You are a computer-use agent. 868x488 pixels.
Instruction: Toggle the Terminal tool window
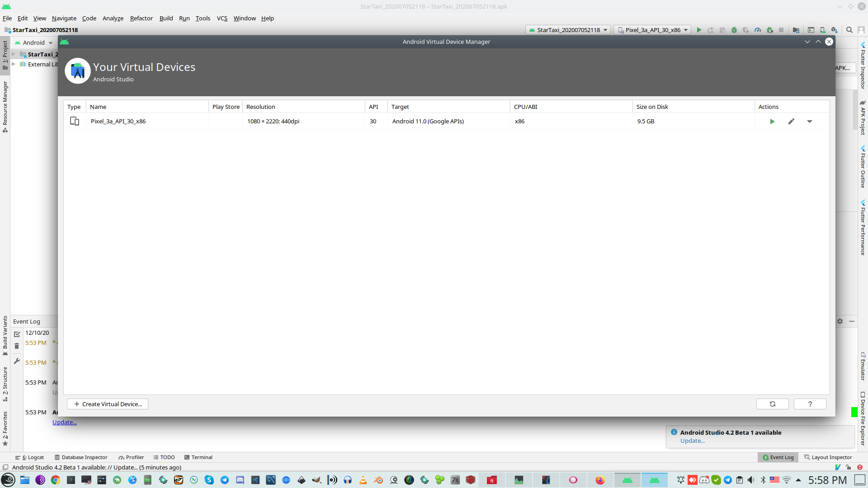point(198,457)
